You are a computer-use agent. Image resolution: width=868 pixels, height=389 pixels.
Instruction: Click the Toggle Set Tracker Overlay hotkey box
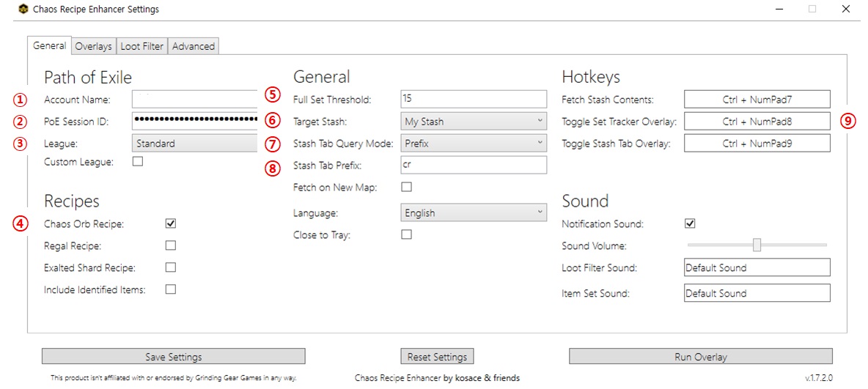coord(757,121)
